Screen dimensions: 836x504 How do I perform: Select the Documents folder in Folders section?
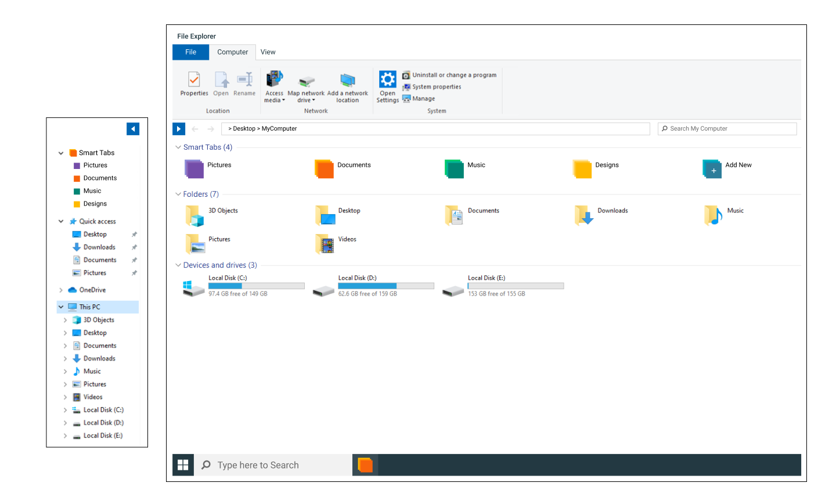coord(472,215)
